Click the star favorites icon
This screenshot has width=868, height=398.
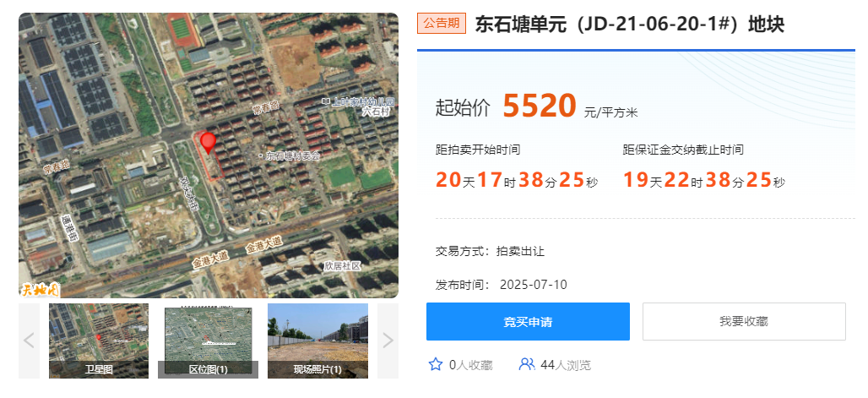click(x=436, y=364)
